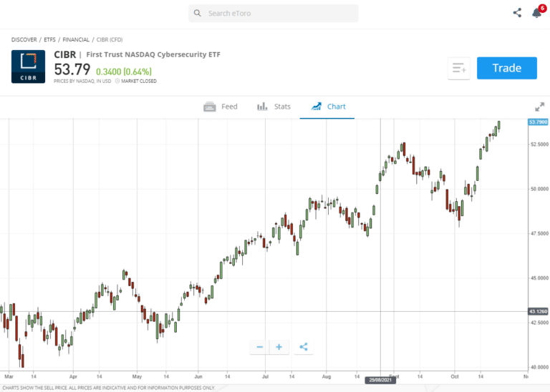The width and height of the screenshot is (550, 392).
Task: Zoom out chart with minus button
Action: 259,347
